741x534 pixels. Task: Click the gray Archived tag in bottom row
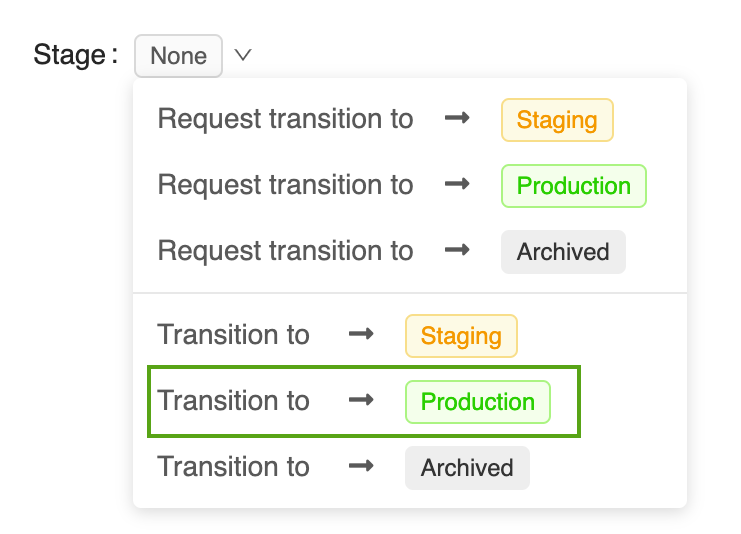[x=467, y=468]
